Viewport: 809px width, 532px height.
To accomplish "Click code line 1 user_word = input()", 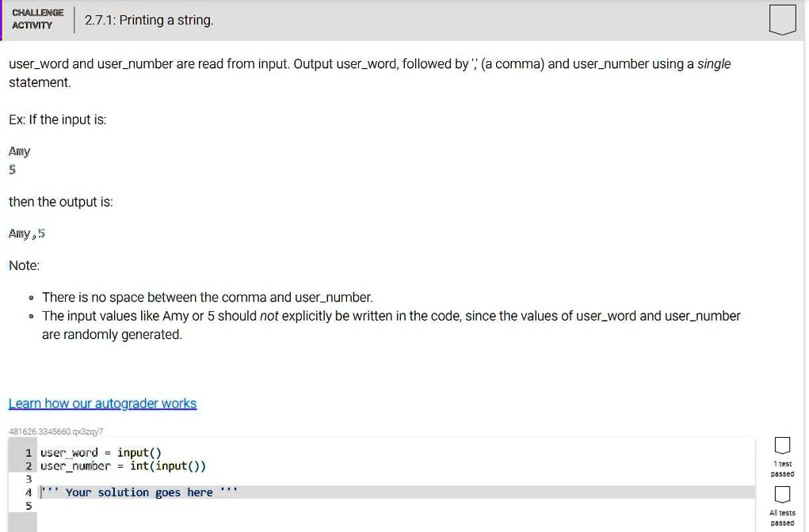I will (101, 453).
